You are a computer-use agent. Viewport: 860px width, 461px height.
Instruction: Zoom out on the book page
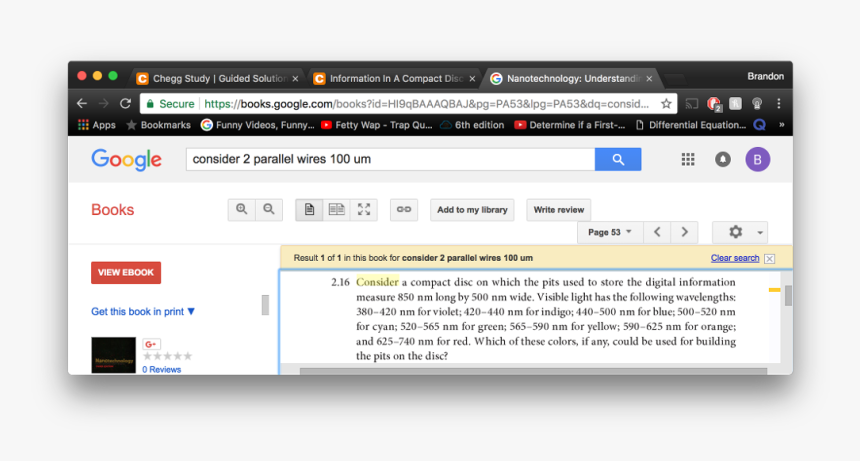point(269,209)
